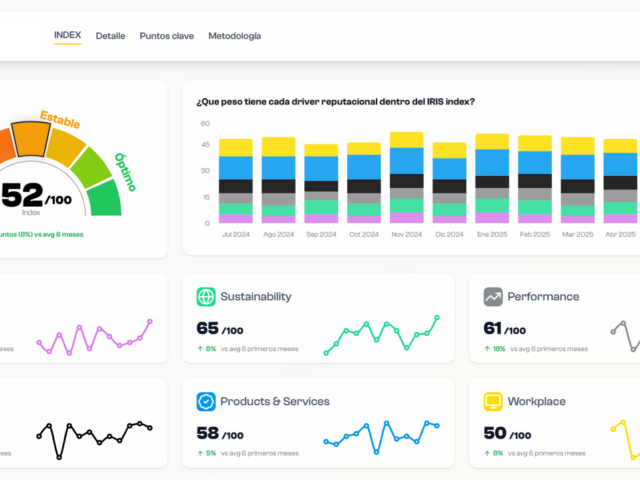Click the Jul 2024 stacked bar
The width and height of the screenshot is (640, 480).
(x=235, y=181)
